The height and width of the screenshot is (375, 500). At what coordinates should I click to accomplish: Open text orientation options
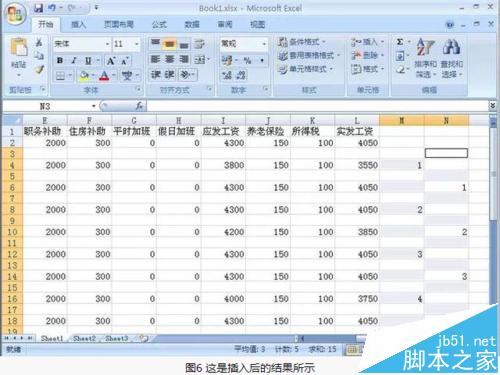point(187,75)
